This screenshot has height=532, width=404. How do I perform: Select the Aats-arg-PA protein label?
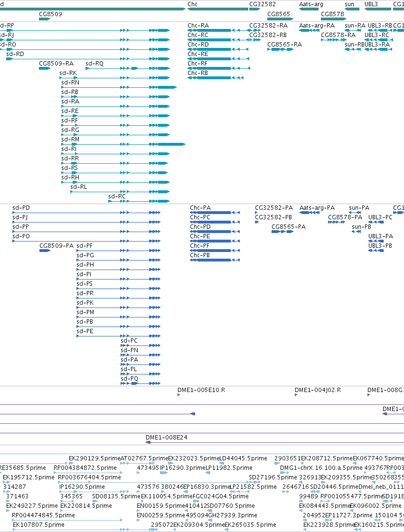(x=317, y=208)
